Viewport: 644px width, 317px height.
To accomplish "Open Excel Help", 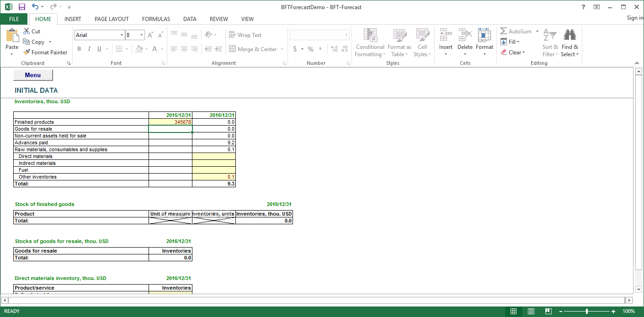I will coord(583,7).
